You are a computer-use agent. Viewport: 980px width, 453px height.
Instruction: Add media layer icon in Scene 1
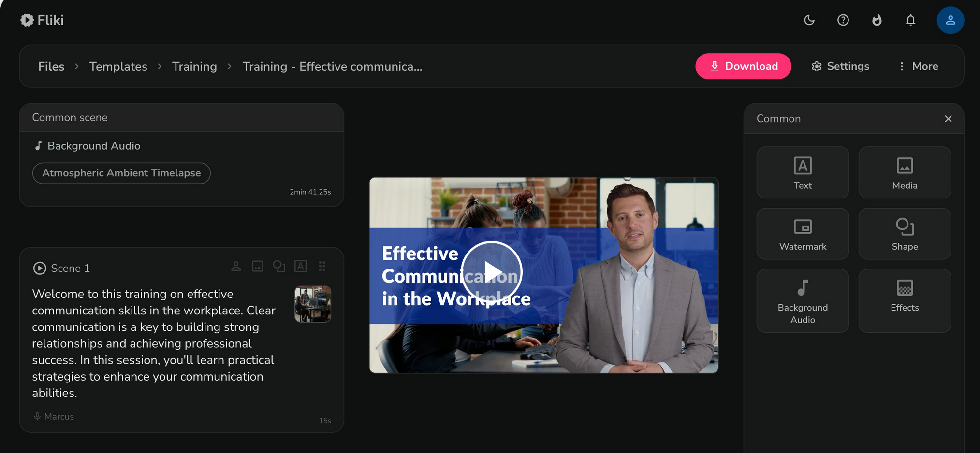258,266
